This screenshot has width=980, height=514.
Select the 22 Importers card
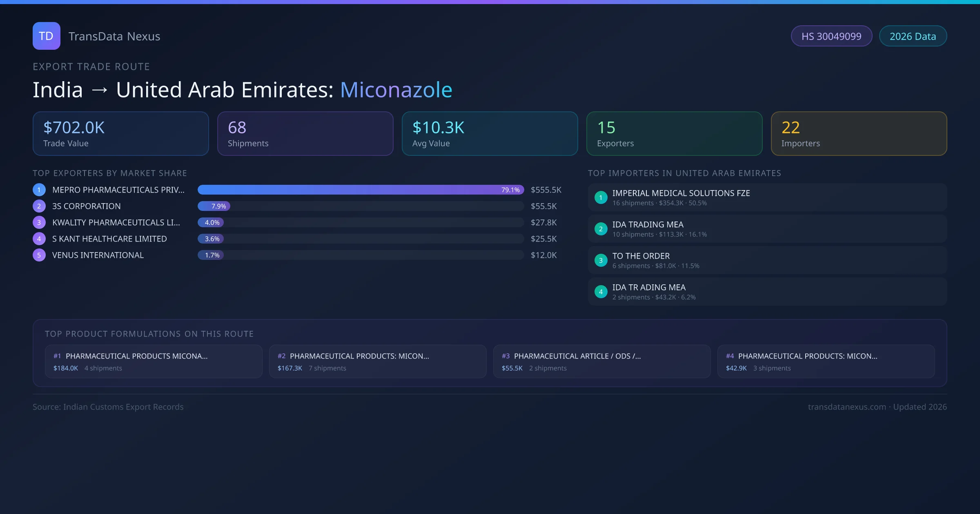click(858, 133)
